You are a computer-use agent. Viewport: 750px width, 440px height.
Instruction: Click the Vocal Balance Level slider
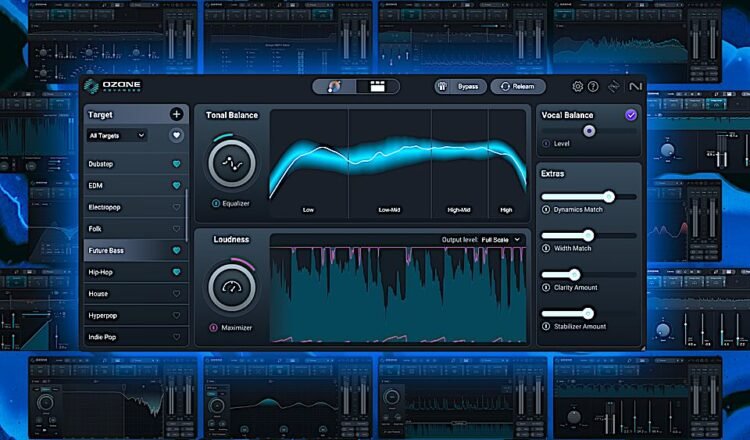point(589,131)
